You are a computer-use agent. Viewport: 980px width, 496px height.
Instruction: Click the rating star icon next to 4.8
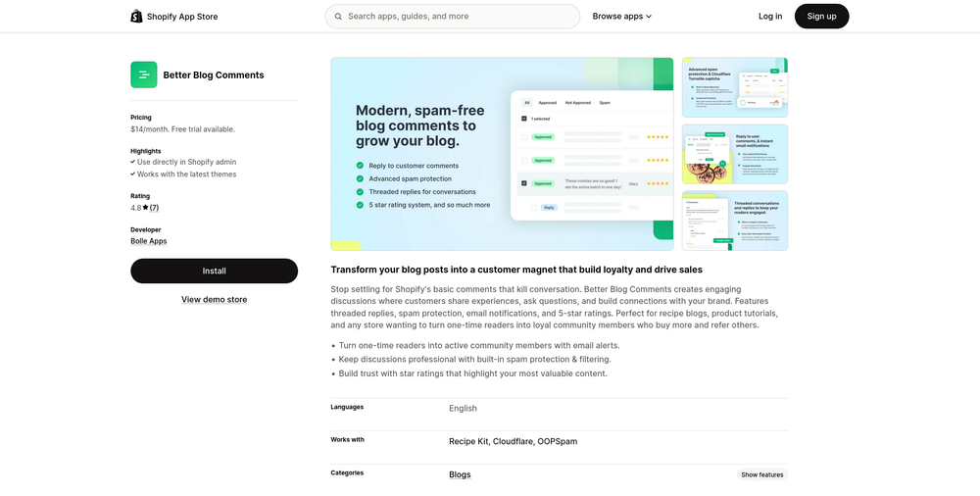[x=145, y=208]
